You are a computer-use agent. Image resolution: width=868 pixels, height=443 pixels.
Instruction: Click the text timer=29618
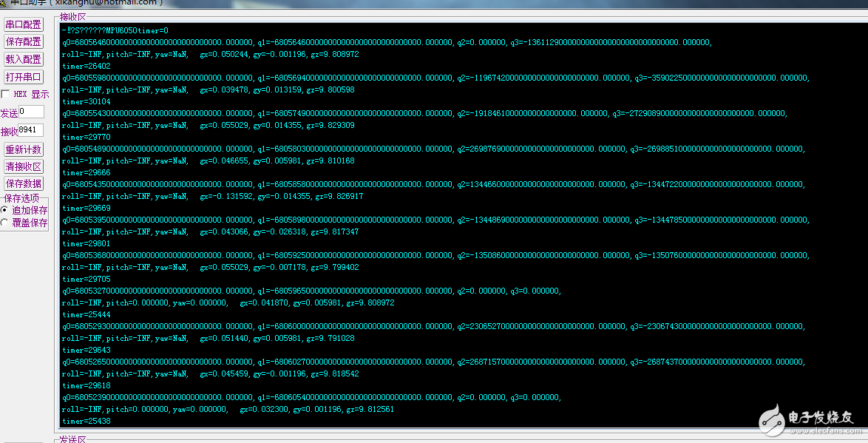(87, 385)
